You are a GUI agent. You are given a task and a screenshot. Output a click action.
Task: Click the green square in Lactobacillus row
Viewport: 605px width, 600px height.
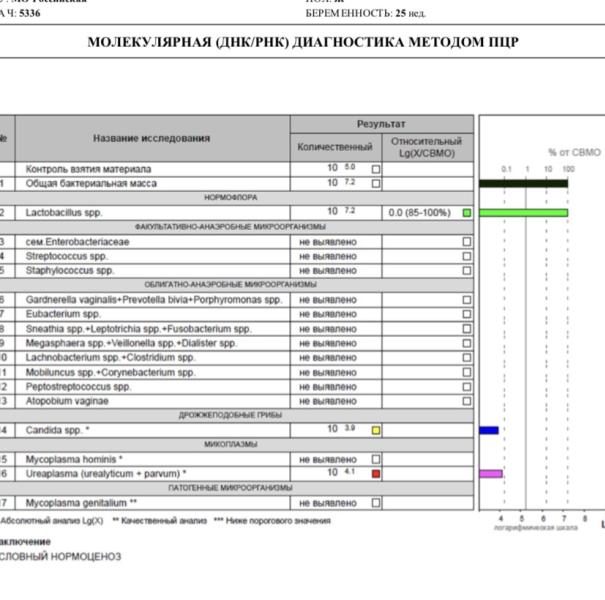point(467,213)
